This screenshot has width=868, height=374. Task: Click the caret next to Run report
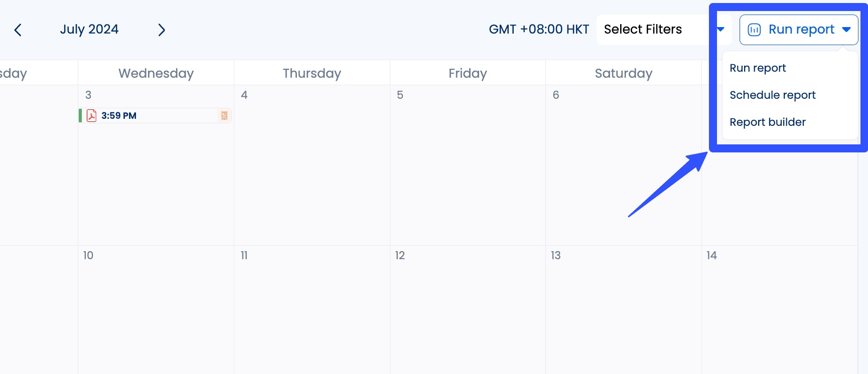tap(847, 30)
